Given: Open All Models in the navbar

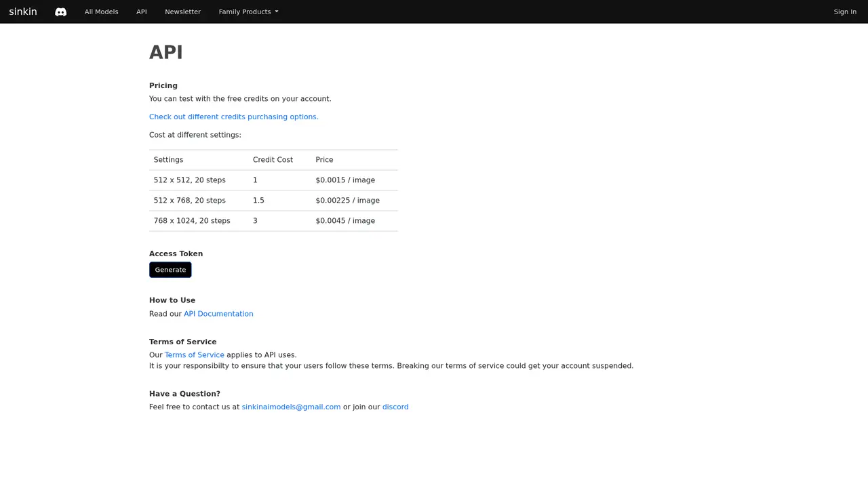Looking at the screenshot, I should [x=101, y=12].
